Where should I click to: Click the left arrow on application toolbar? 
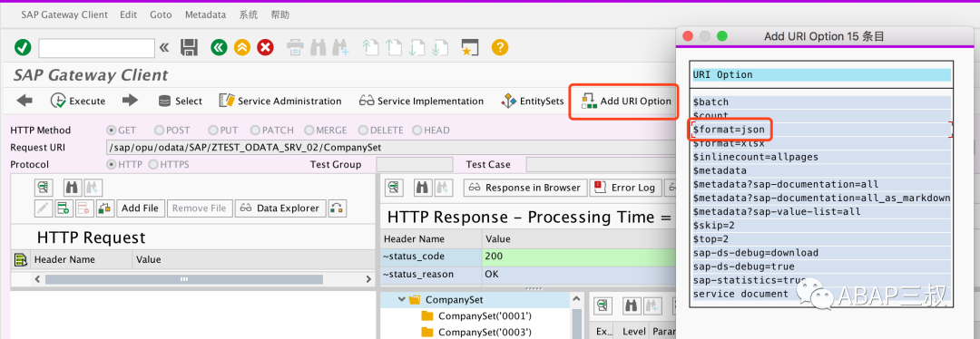coord(24,101)
